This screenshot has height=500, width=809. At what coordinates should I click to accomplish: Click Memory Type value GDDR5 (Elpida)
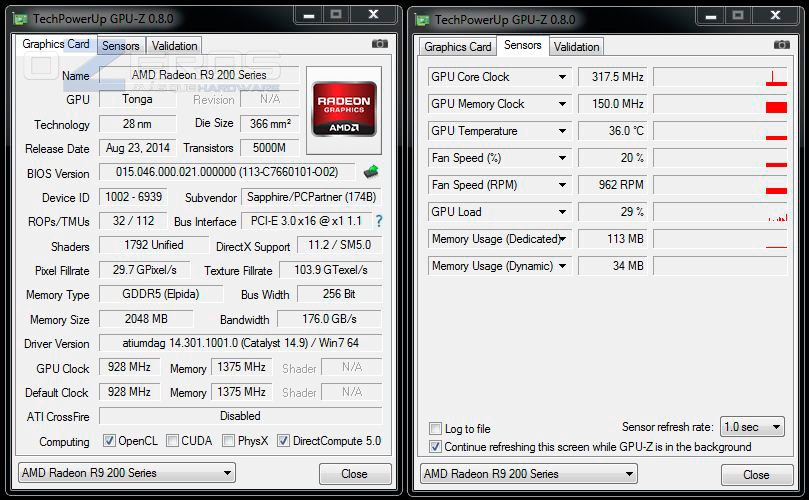pyautogui.click(x=161, y=294)
